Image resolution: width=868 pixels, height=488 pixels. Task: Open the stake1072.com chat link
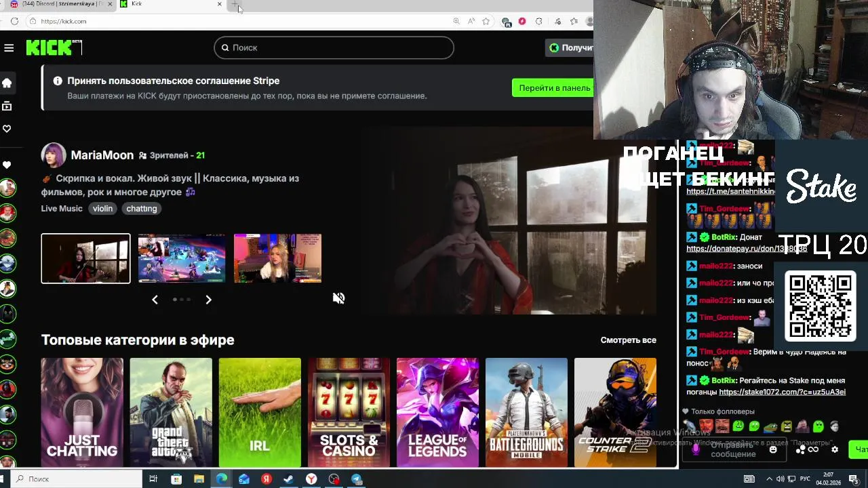(782, 392)
